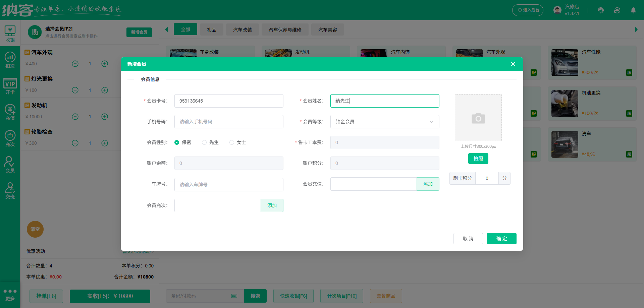This screenshot has height=308, width=644.
Task: Open the 会员等级 membership level dropdown
Action: click(384, 122)
